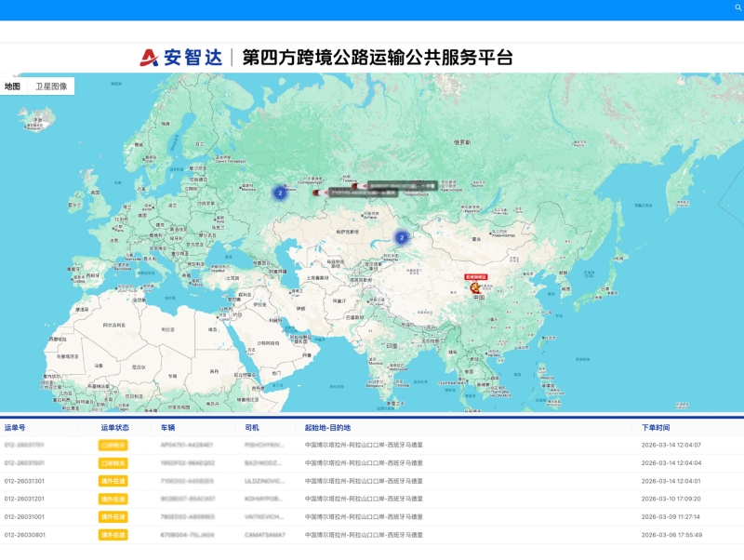This screenshot has width=744, height=560.
Task: Select order number 012-26031001
Action: coord(24,517)
